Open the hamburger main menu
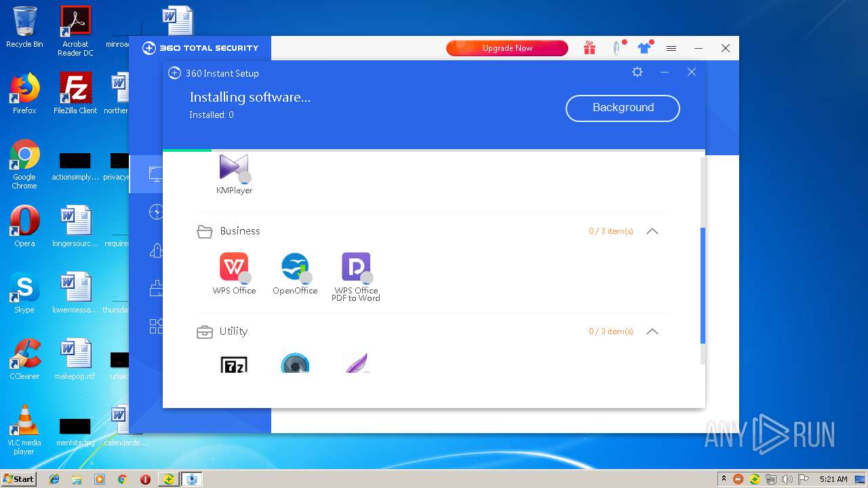This screenshot has width=868, height=488. [671, 48]
